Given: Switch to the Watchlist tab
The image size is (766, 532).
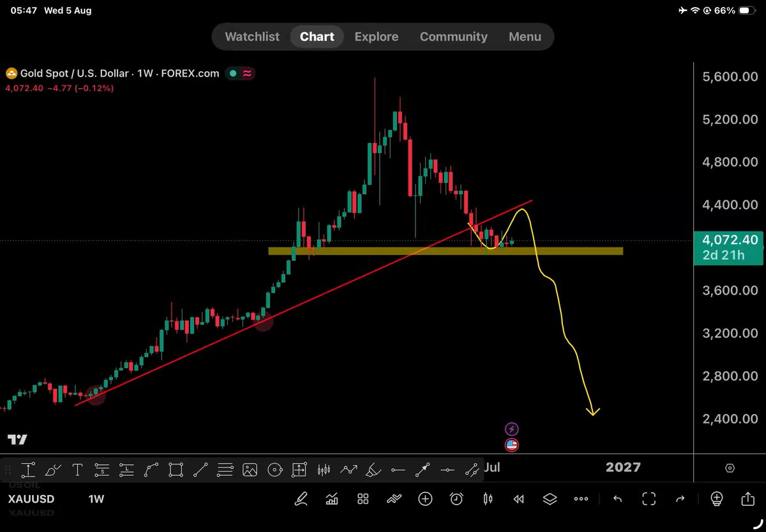Looking at the screenshot, I should (252, 36).
